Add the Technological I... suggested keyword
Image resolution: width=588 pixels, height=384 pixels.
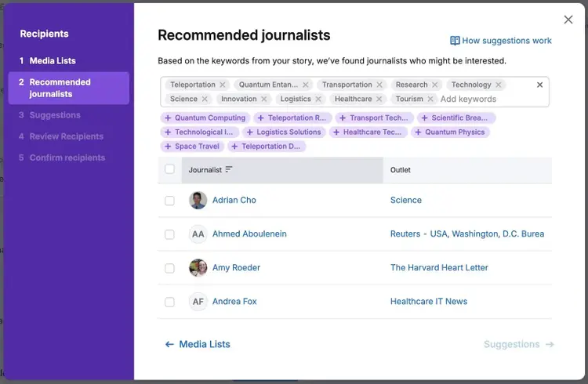[200, 132]
